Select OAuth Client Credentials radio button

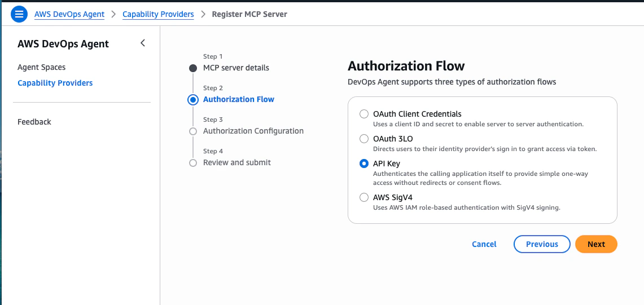click(364, 114)
